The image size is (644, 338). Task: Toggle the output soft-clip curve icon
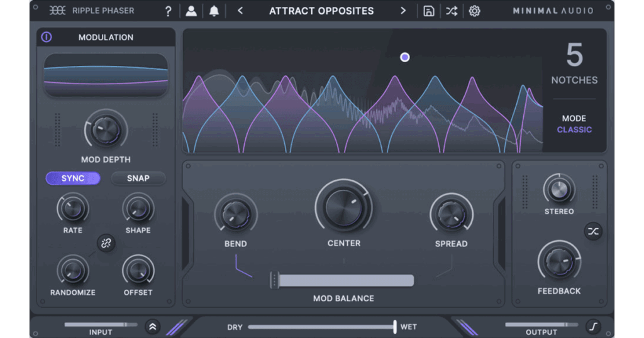click(x=593, y=327)
